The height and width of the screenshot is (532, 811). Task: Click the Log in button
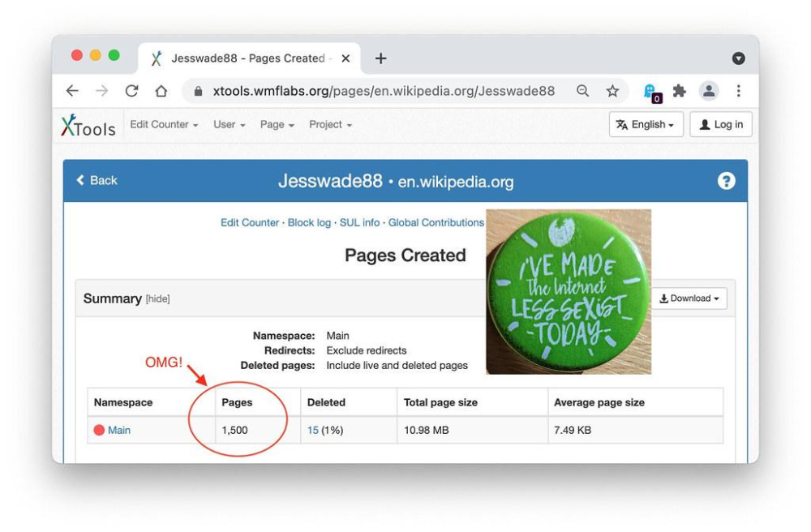(x=720, y=125)
